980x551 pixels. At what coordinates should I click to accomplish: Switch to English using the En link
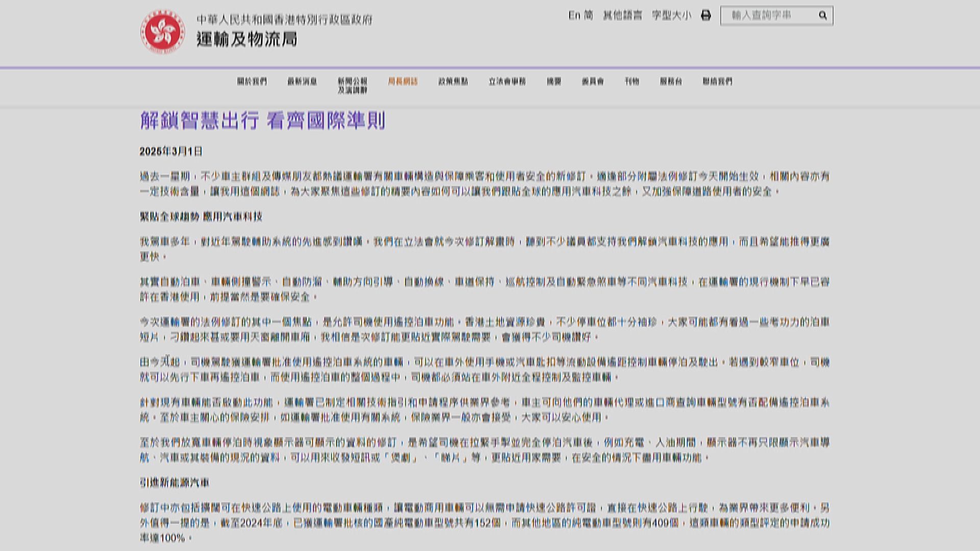(x=573, y=16)
